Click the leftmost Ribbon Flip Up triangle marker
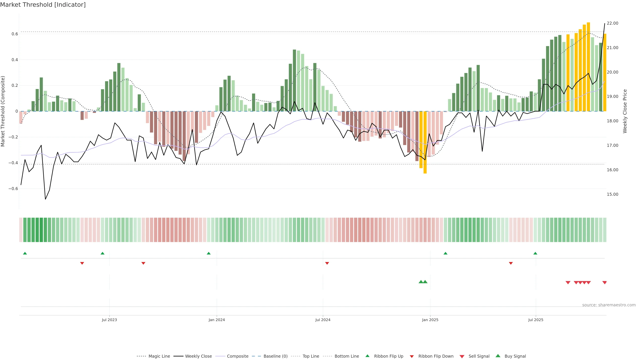 (25, 253)
